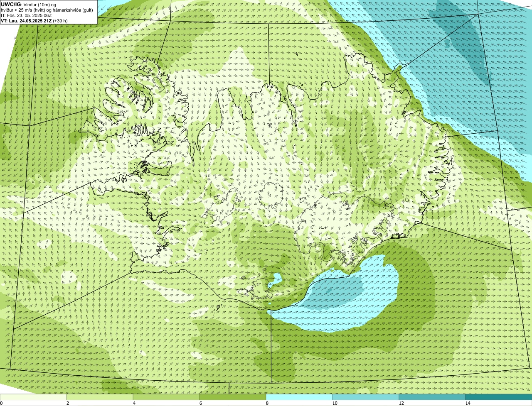Click the scale label '0'

[2, 403]
